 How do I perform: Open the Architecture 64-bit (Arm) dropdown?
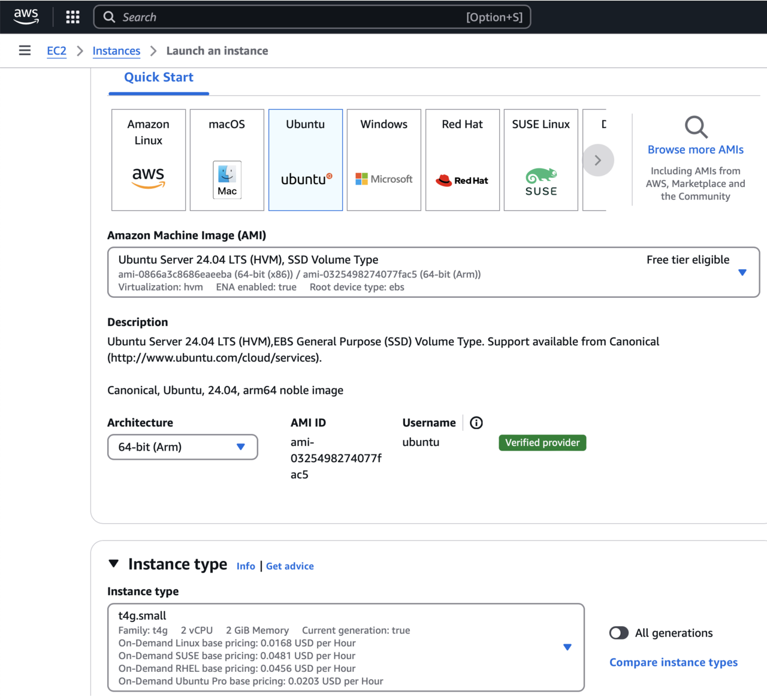coord(183,447)
